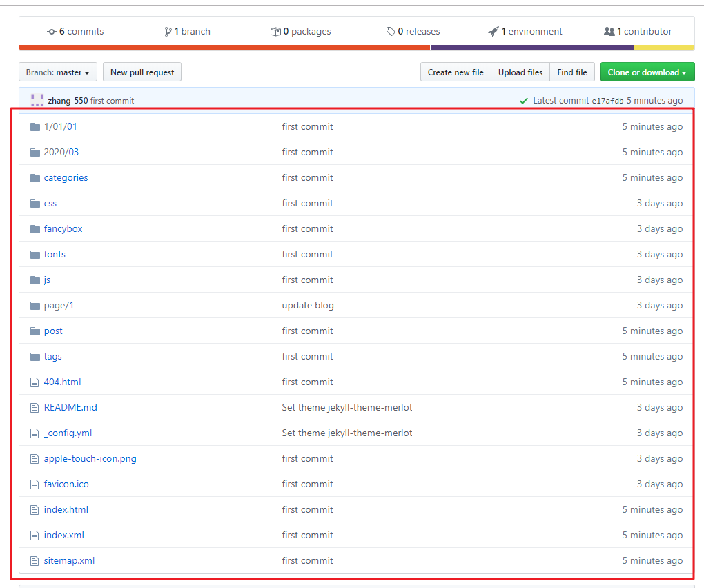The image size is (704, 588).
Task: Click the branch icon
Action: pos(168,32)
